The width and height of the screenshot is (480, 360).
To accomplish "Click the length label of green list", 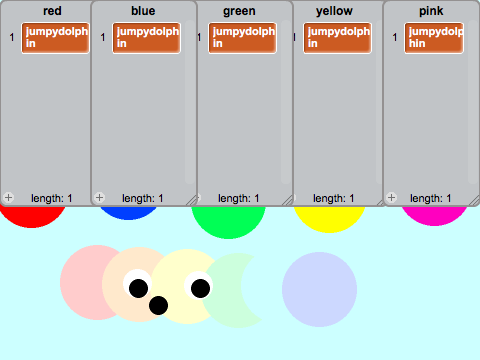I will [239, 198].
